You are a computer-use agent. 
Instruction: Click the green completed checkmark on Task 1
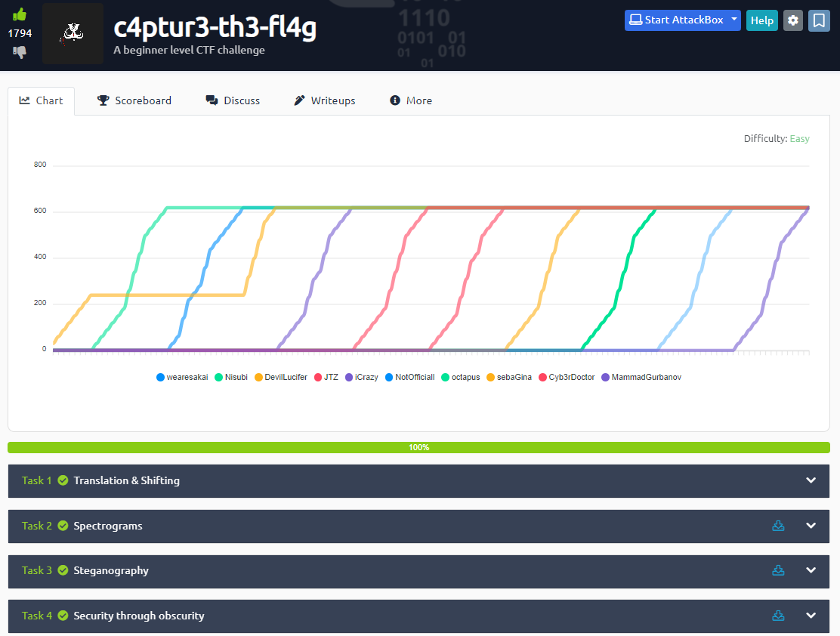[61, 480]
